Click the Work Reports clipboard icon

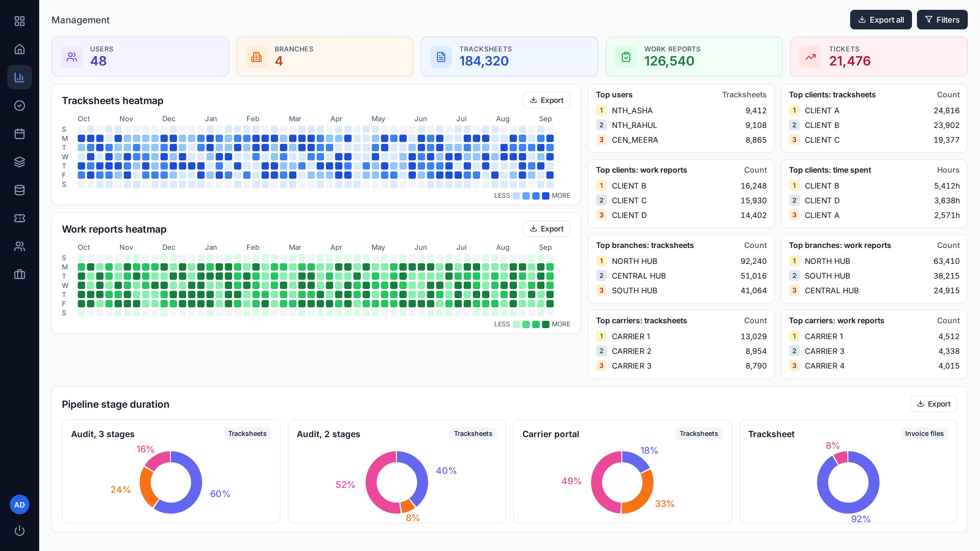coord(626,57)
